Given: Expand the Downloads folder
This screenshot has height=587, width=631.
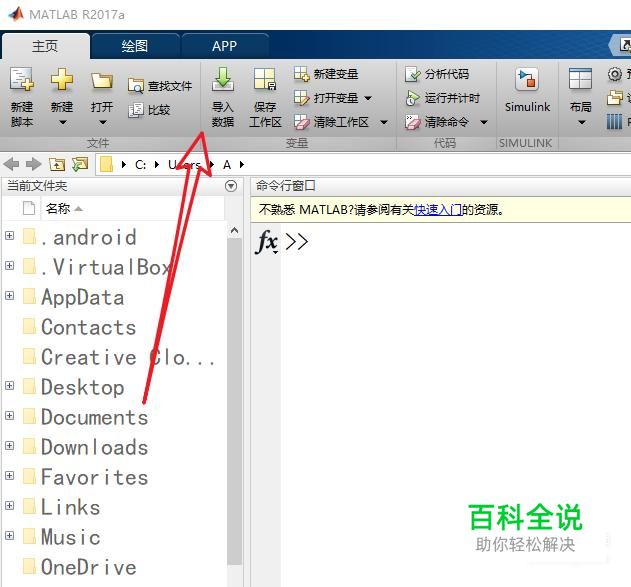Looking at the screenshot, I should tap(9, 445).
